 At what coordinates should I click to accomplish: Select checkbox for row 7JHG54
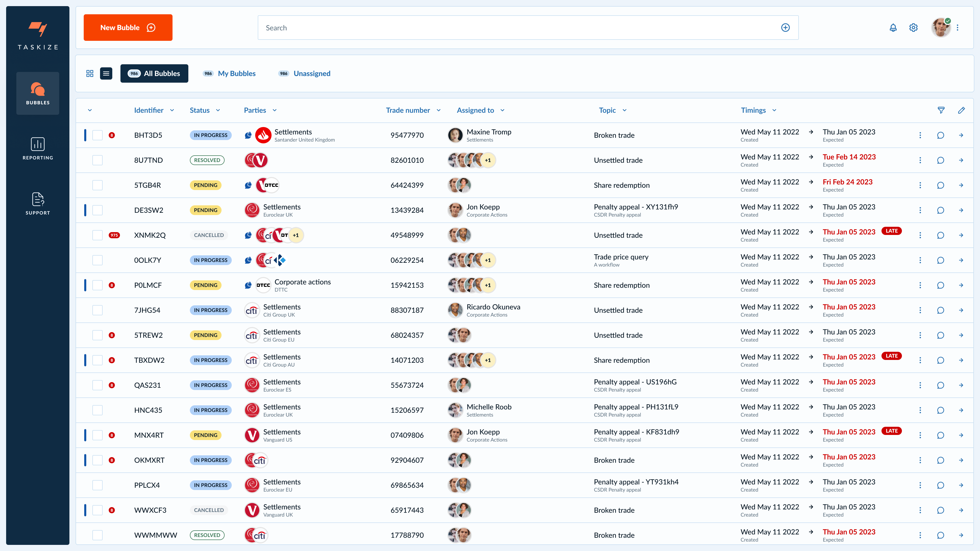pos(97,310)
